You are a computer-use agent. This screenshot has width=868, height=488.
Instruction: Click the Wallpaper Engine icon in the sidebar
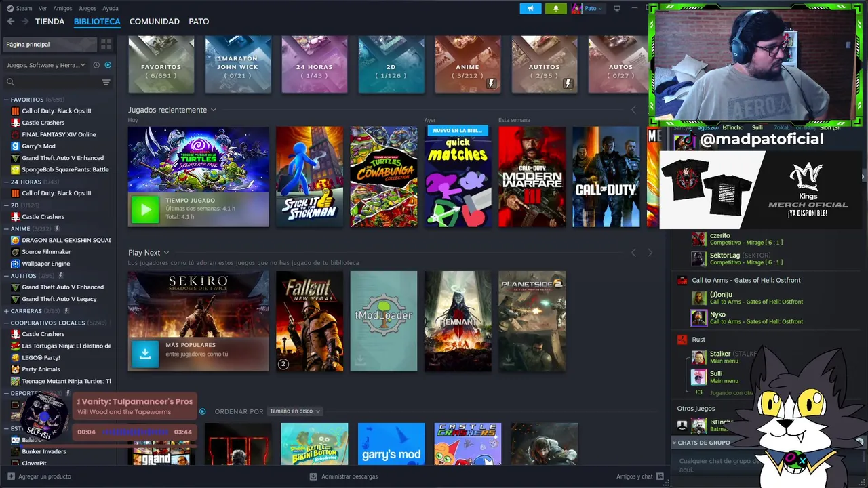tap(15, 264)
